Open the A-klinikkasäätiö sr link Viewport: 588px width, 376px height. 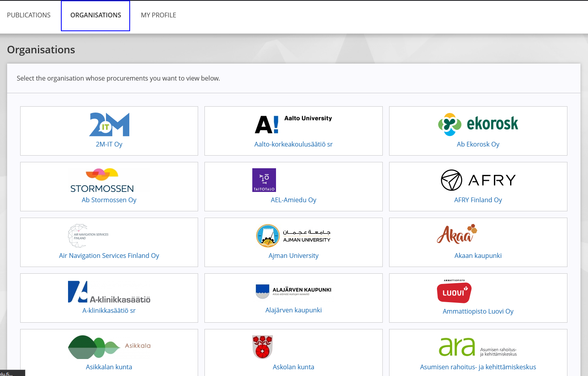click(x=109, y=310)
